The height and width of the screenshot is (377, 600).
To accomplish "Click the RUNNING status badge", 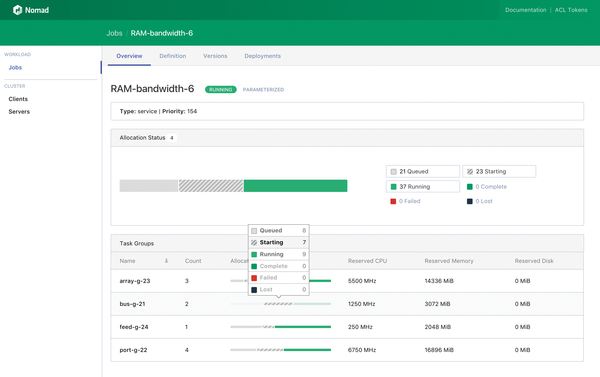I will click(x=221, y=90).
